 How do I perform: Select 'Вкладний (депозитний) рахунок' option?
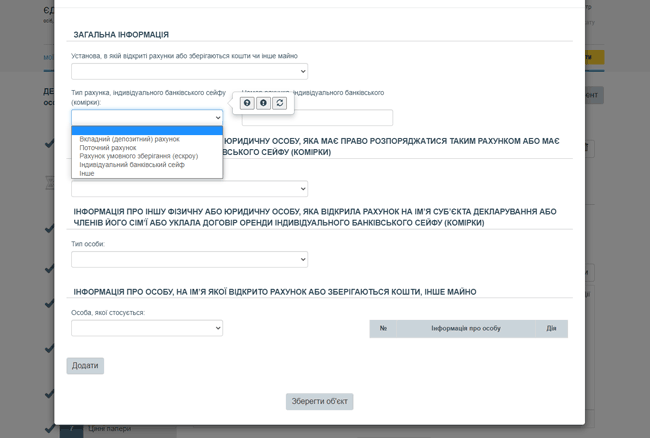coord(130,139)
